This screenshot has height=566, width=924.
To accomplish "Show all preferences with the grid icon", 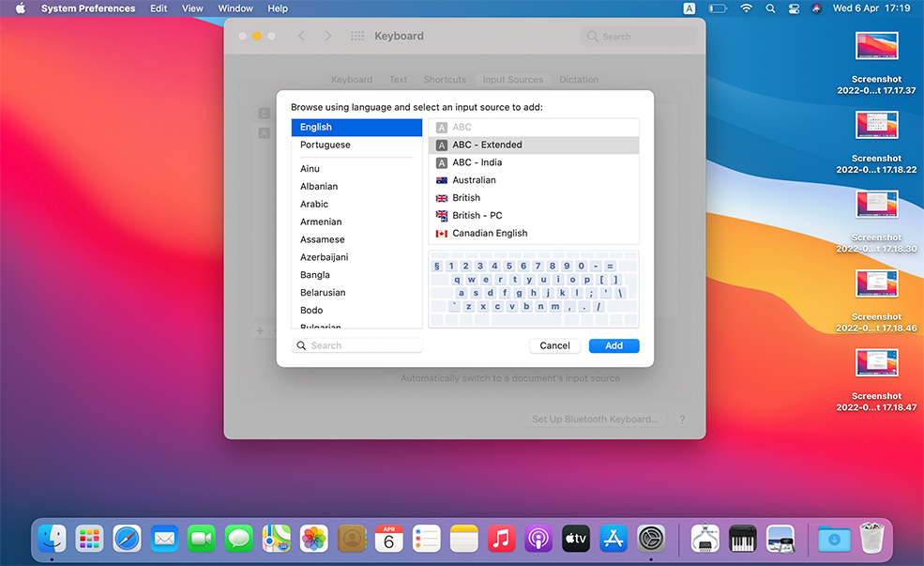I will pos(357,36).
